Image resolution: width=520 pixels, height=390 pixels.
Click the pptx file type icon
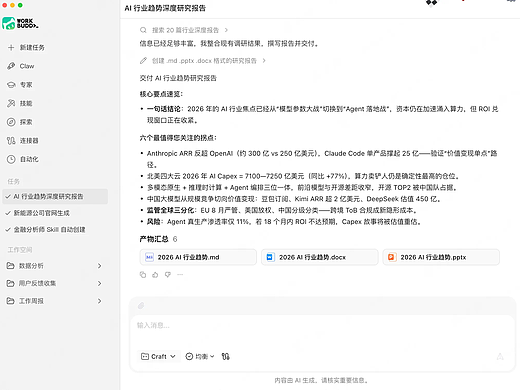(x=391, y=257)
